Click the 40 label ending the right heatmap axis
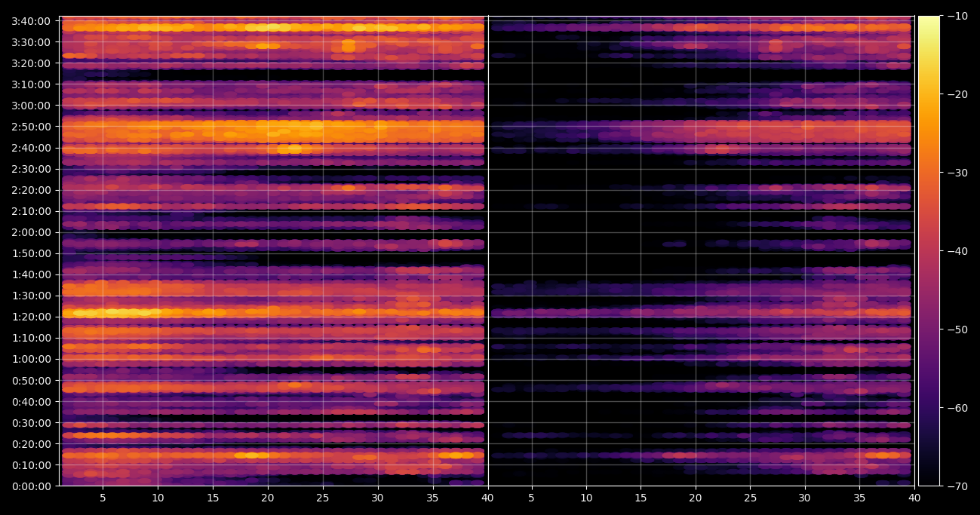This screenshot has width=980, height=515. 914,498
